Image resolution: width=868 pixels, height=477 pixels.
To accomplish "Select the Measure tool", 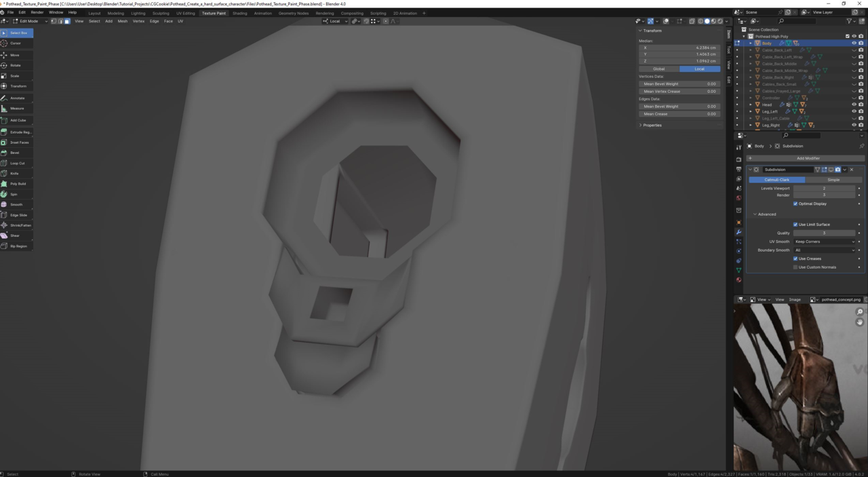I will tap(17, 109).
